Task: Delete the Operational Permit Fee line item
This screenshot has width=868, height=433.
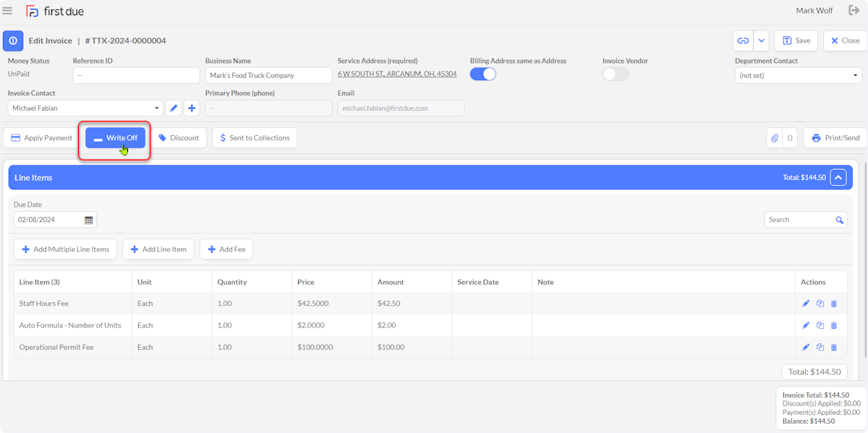Action: pos(833,347)
